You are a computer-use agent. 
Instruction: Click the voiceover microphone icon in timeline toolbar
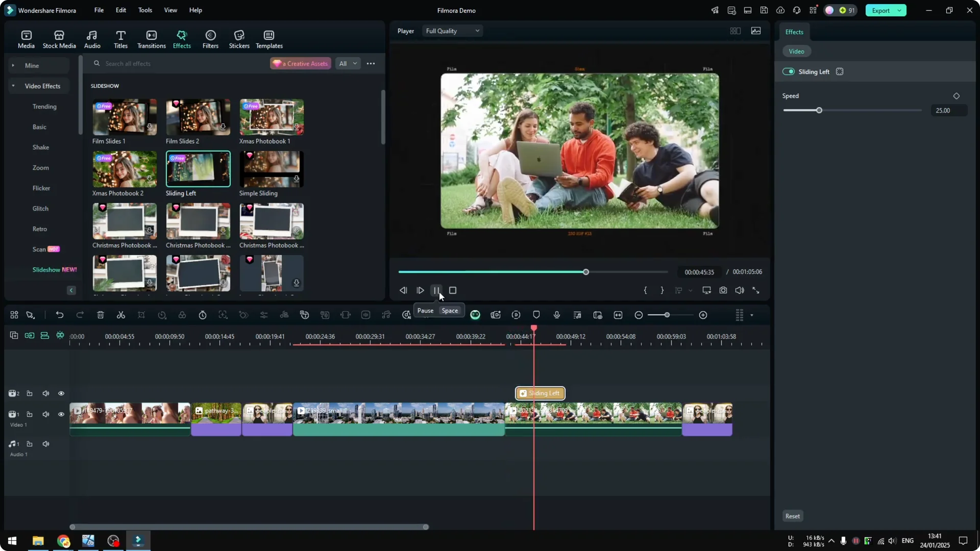click(x=557, y=315)
